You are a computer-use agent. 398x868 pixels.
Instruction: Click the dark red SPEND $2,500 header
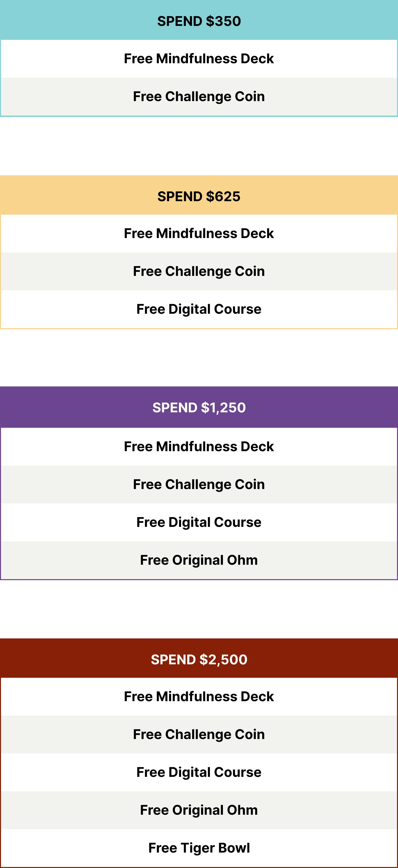click(199, 659)
